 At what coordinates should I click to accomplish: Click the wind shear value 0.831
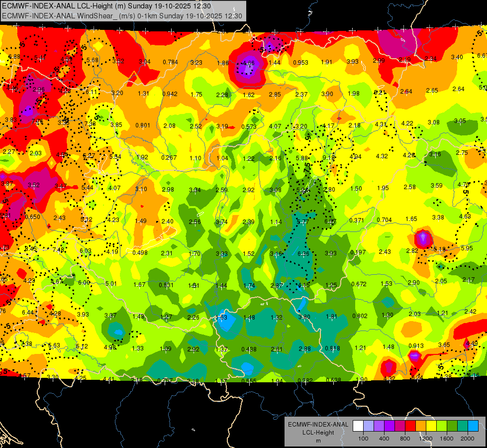coord(167,285)
